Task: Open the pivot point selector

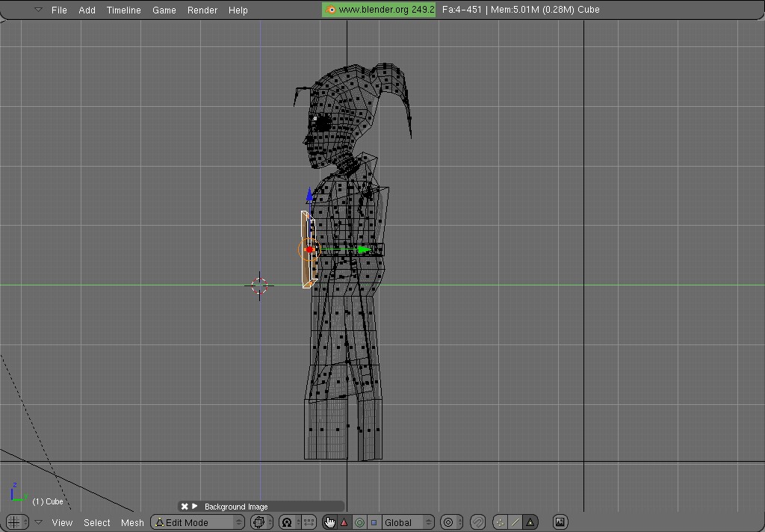Action: (290, 522)
